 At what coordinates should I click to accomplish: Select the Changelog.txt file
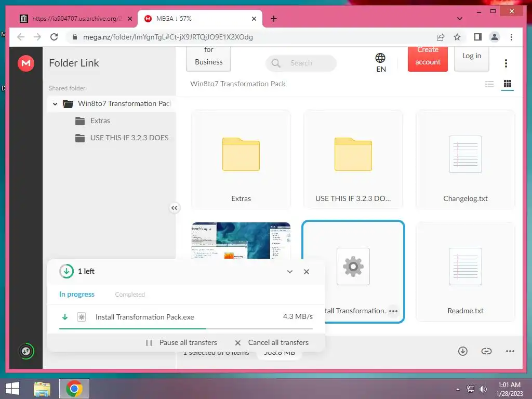point(465,159)
